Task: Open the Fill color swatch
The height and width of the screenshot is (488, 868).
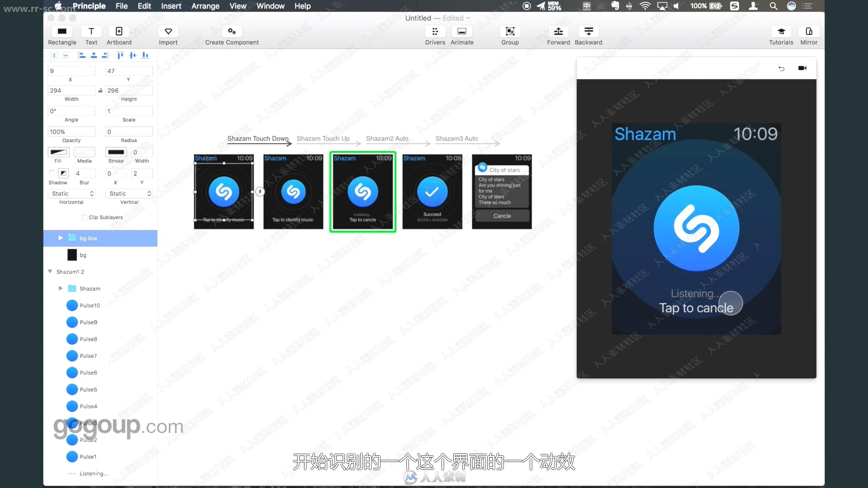Action: (x=58, y=152)
